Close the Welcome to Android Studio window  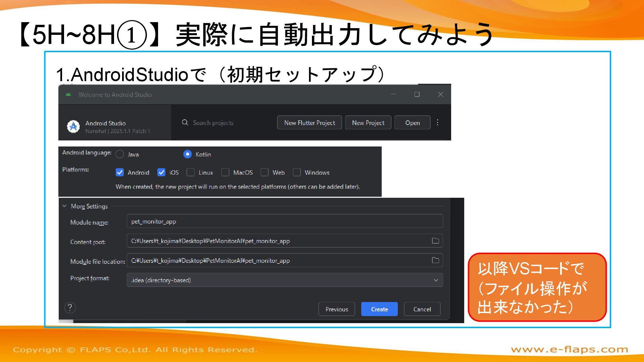coord(440,95)
